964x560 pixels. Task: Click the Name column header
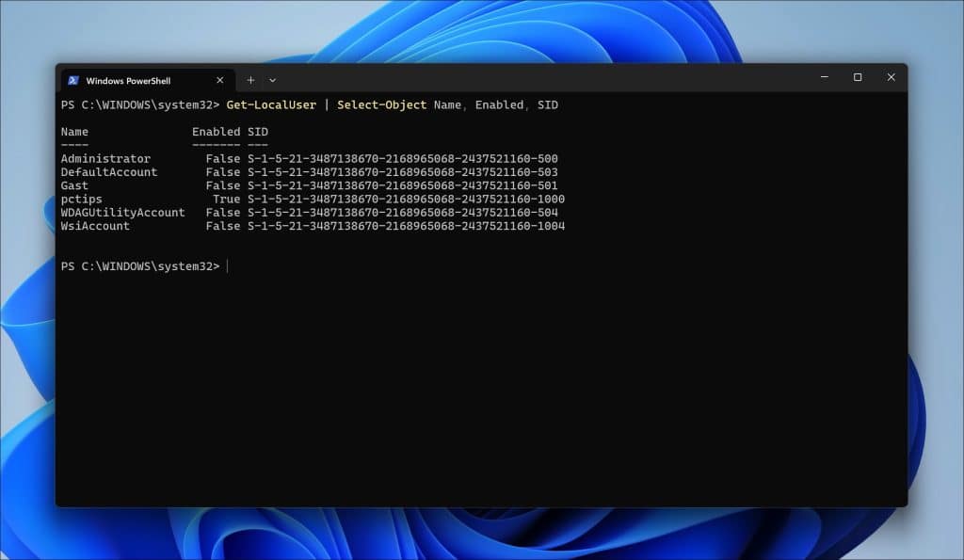point(74,132)
